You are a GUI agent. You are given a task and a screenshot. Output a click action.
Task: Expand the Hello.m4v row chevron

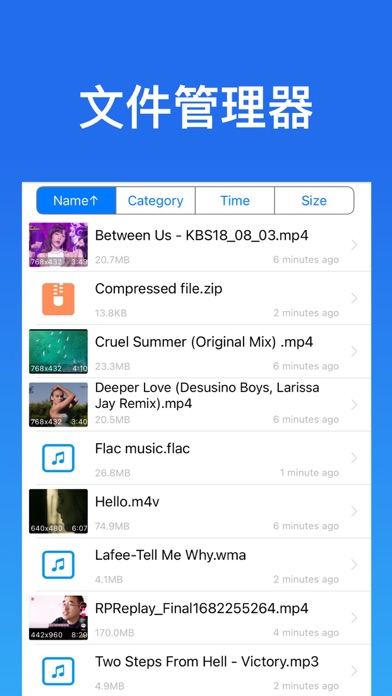coord(354,511)
